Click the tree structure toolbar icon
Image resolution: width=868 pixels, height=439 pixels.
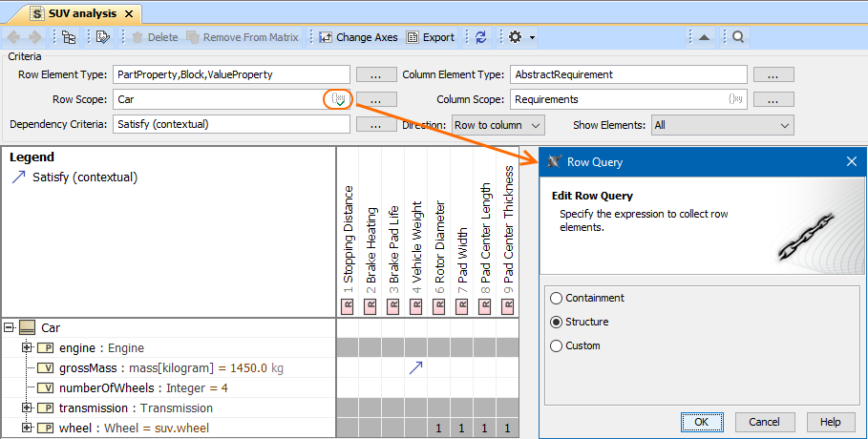click(x=69, y=37)
